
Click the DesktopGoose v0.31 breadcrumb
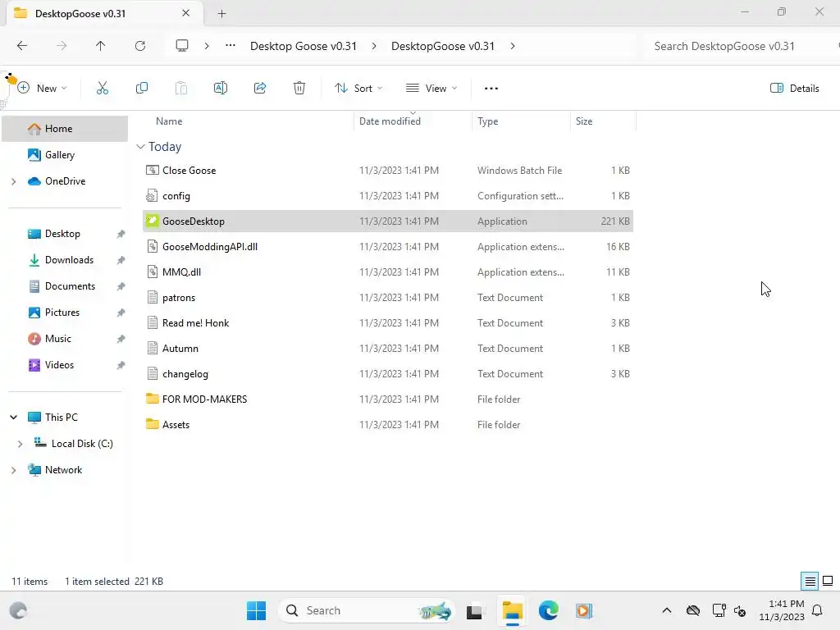point(443,46)
